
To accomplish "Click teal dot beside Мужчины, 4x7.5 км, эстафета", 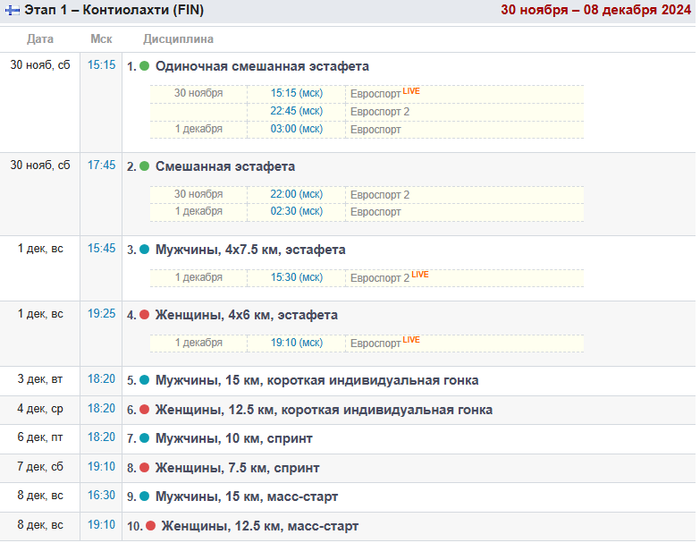I will pyautogui.click(x=144, y=249).
